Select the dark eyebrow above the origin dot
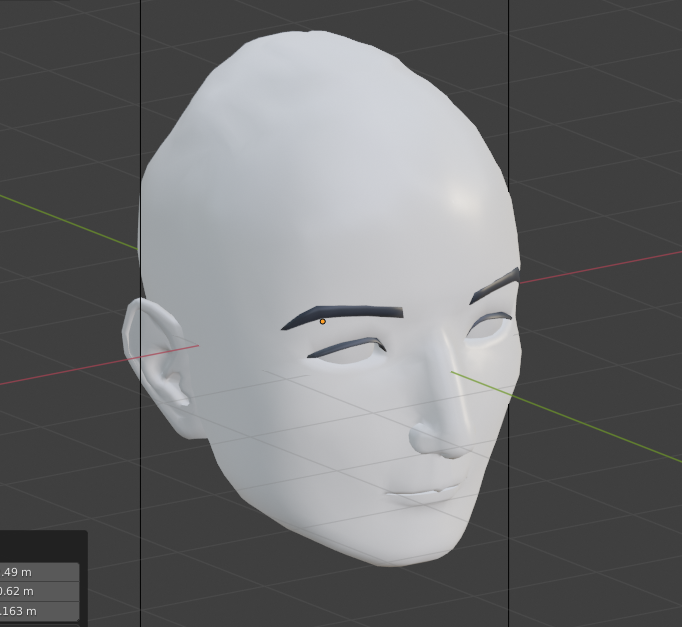Viewport: 682px width, 627px height. pyautogui.click(x=342, y=316)
